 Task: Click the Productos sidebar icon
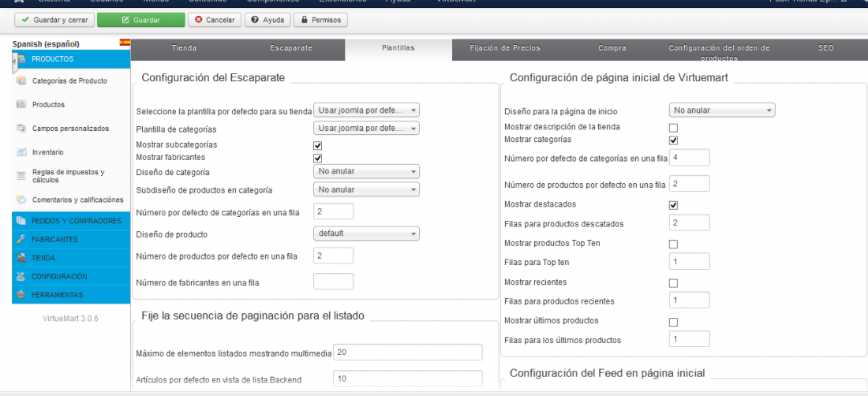(x=21, y=104)
